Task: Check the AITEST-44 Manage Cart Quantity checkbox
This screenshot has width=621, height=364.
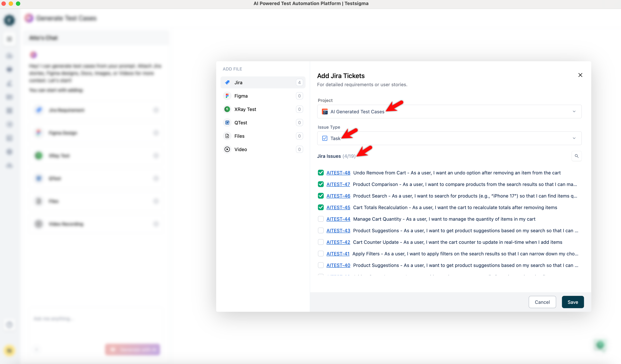Action: [321, 219]
